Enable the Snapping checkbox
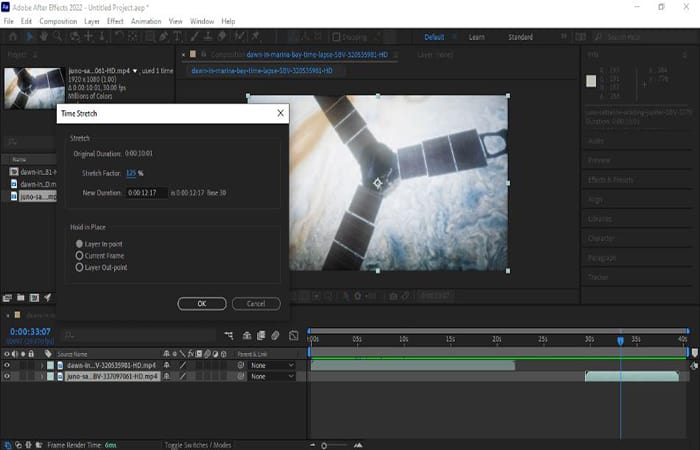 337,37
